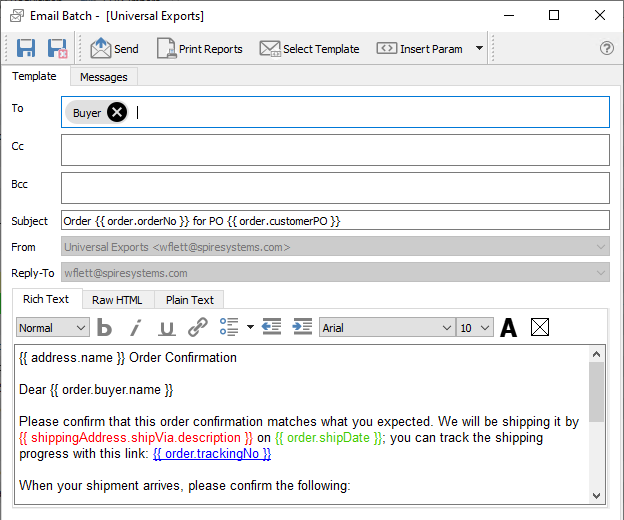The image size is (624, 520).
Task: Click the message body scroll down arrow
Action: (596, 495)
